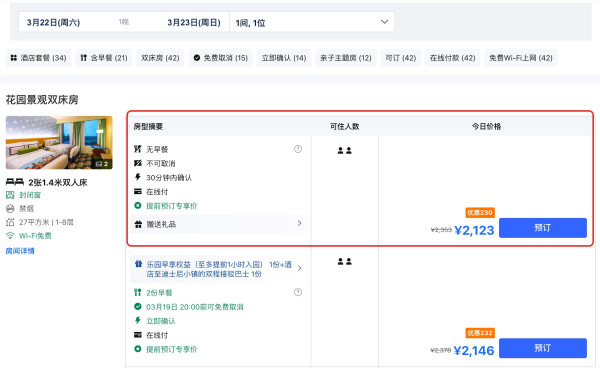This screenshot has width=600, height=371.
Task: Expand the 赠送礼品 row arrow
Action: click(299, 223)
